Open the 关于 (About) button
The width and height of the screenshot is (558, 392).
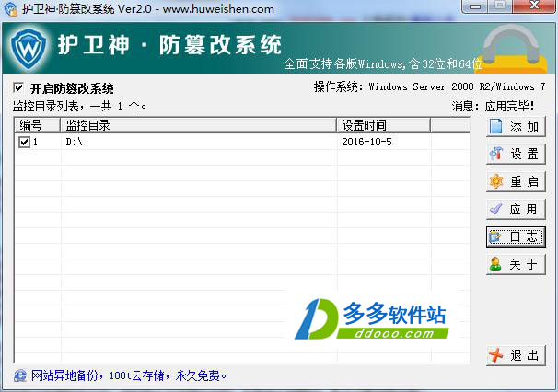(516, 264)
